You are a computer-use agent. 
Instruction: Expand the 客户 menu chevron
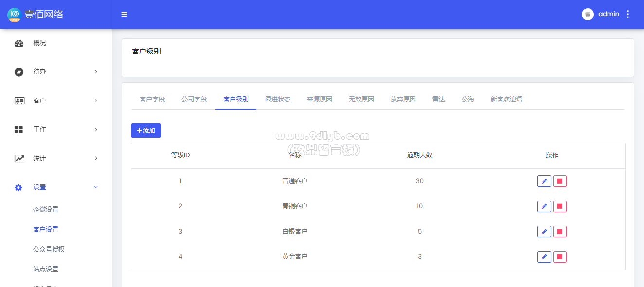pyautogui.click(x=96, y=101)
